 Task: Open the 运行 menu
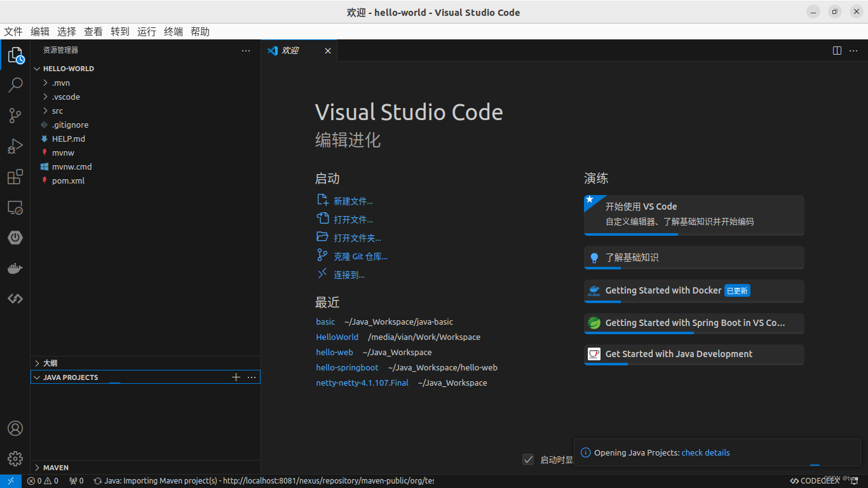click(x=147, y=32)
